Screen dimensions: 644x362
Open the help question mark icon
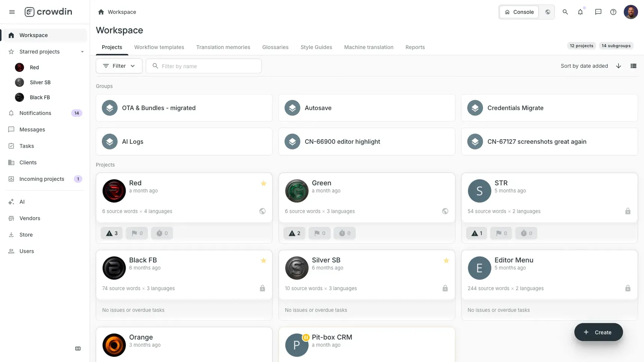[x=613, y=12]
